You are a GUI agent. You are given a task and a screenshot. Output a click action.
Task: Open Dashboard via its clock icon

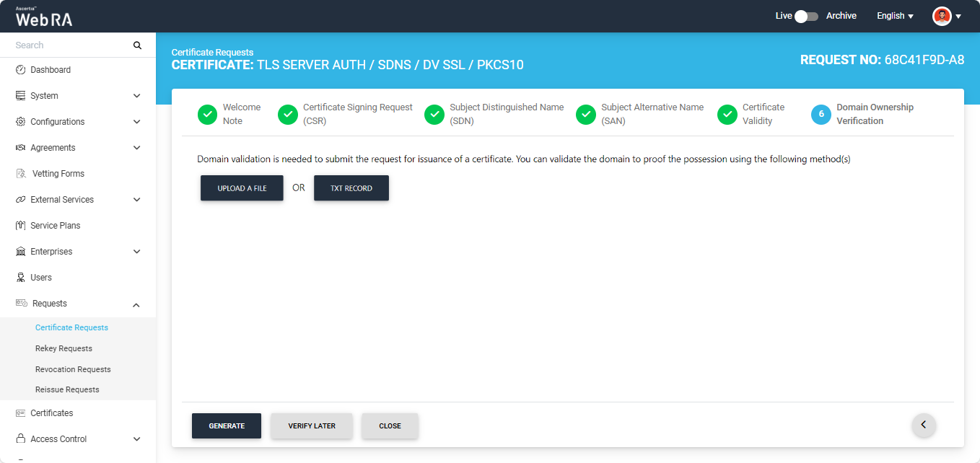21,70
